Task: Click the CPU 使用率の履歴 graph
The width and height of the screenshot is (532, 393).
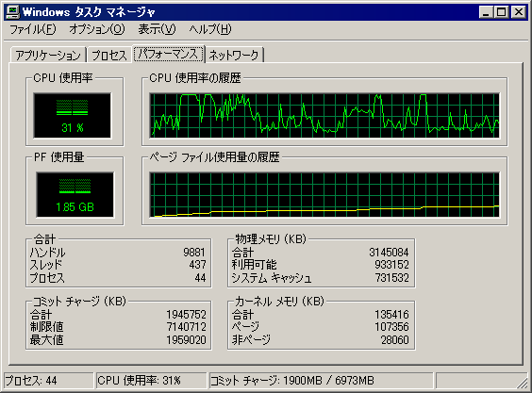Action: pyautogui.click(x=324, y=116)
